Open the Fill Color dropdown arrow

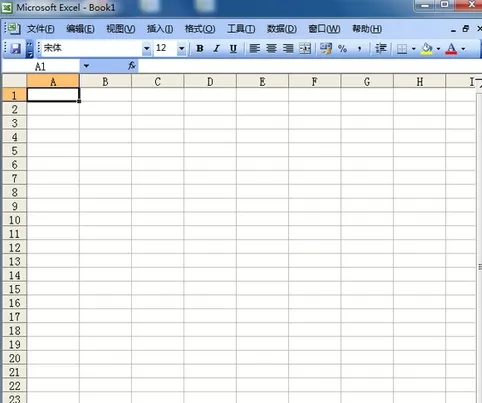[438, 49]
